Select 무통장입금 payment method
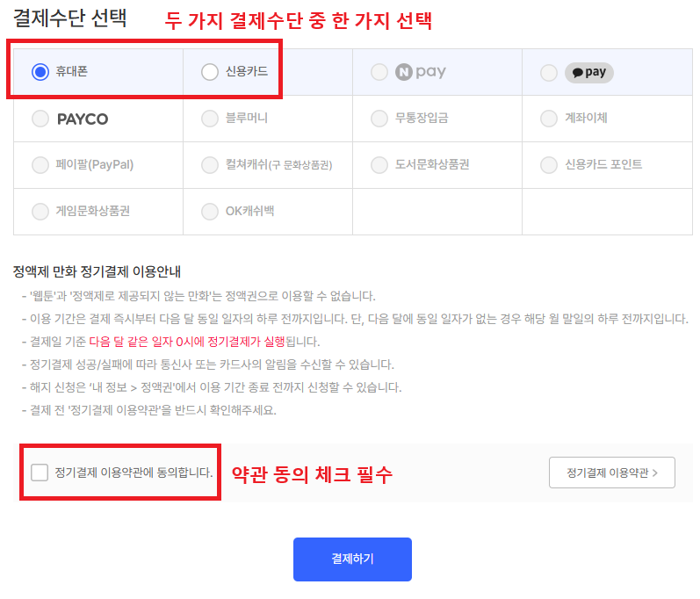700x599 pixels. point(379,119)
